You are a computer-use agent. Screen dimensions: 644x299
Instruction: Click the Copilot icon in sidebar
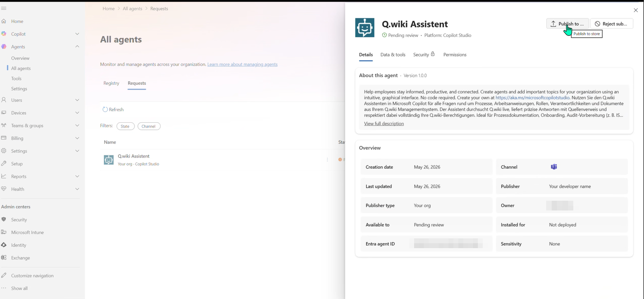pos(4,34)
